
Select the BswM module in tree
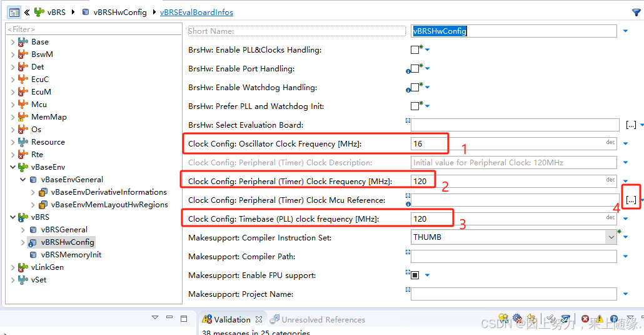42,54
